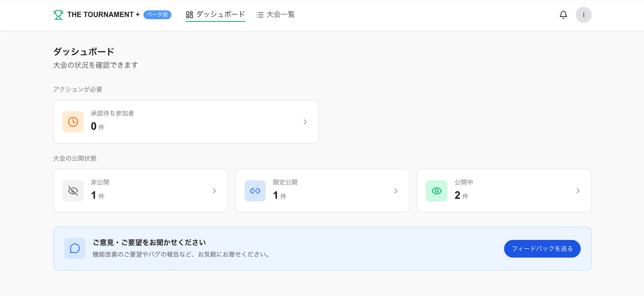This screenshot has width=644, height=296.
Task: Click the green eye icon for 公開中
Action: tap(437, 191)
